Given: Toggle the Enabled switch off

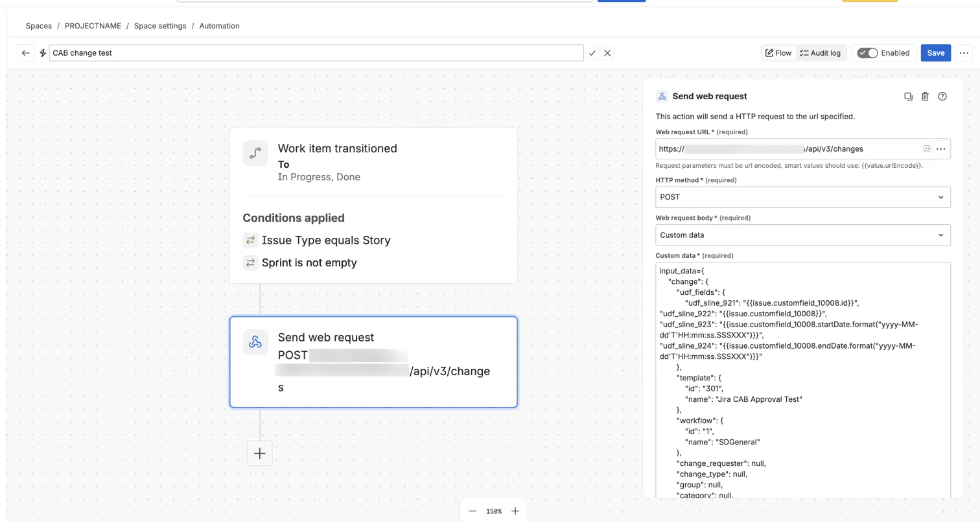Looking at the screenshot, I should point(867,53).
